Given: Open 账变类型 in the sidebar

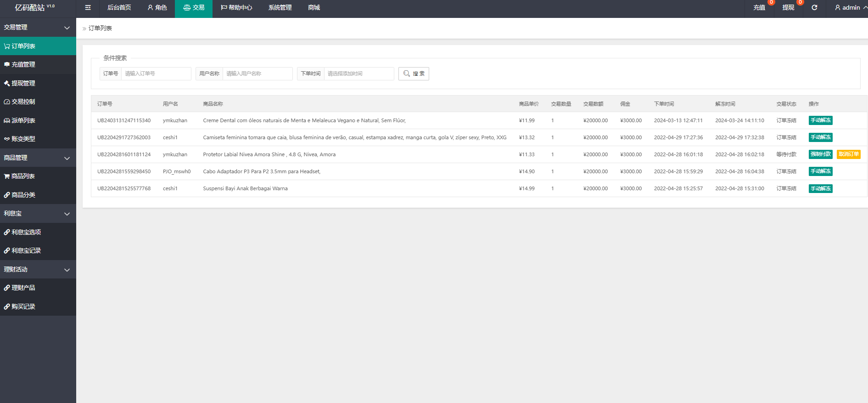Looking at the screenshot, I should pyautogui.click(x=38, y=139).
